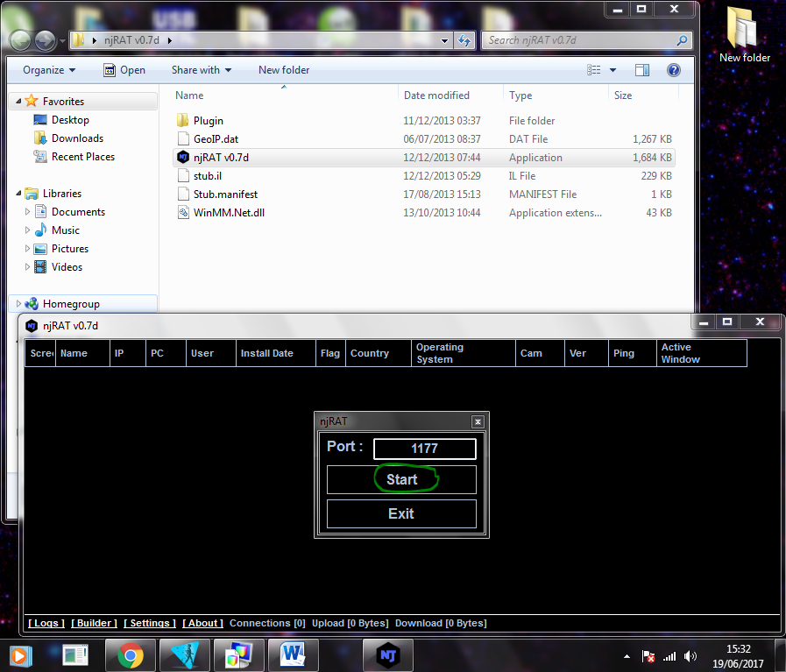786x672 pixels.
Task: Click the Music library icon
Action: pyautogui.click(x=40, y=230)
